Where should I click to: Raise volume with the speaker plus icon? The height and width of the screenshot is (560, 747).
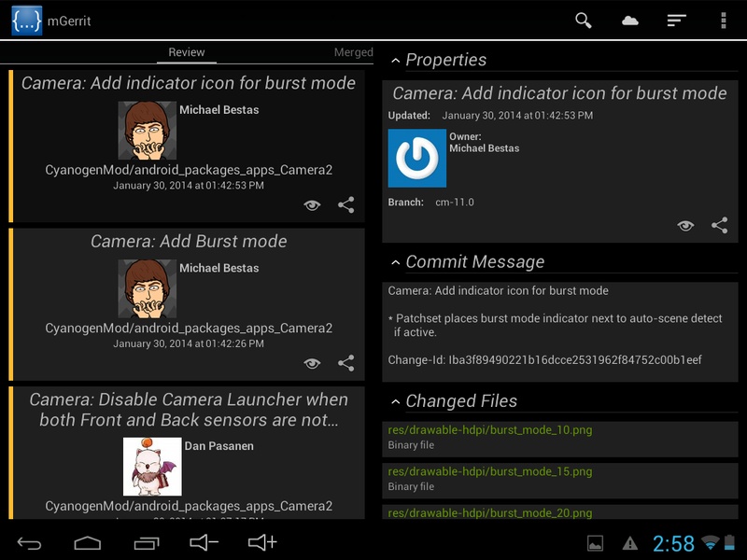(262, 542)
